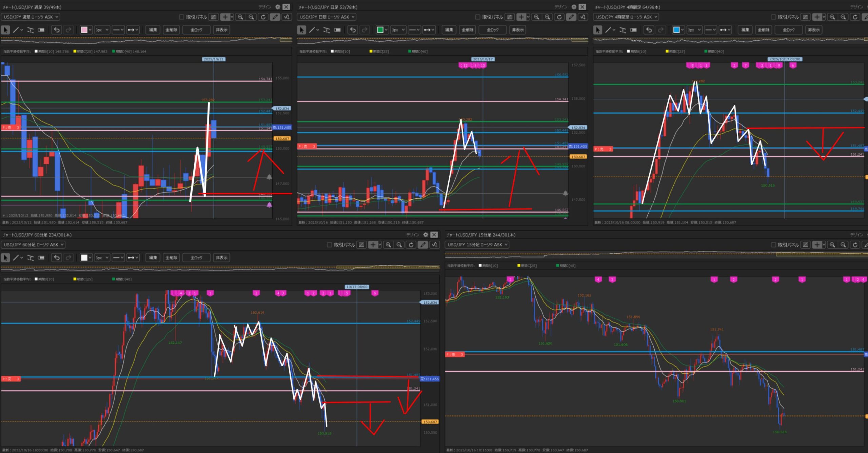The image size is (868, 453).
Task: Select the arrow cursor tool in weekly chart
Action: (5, 30)
